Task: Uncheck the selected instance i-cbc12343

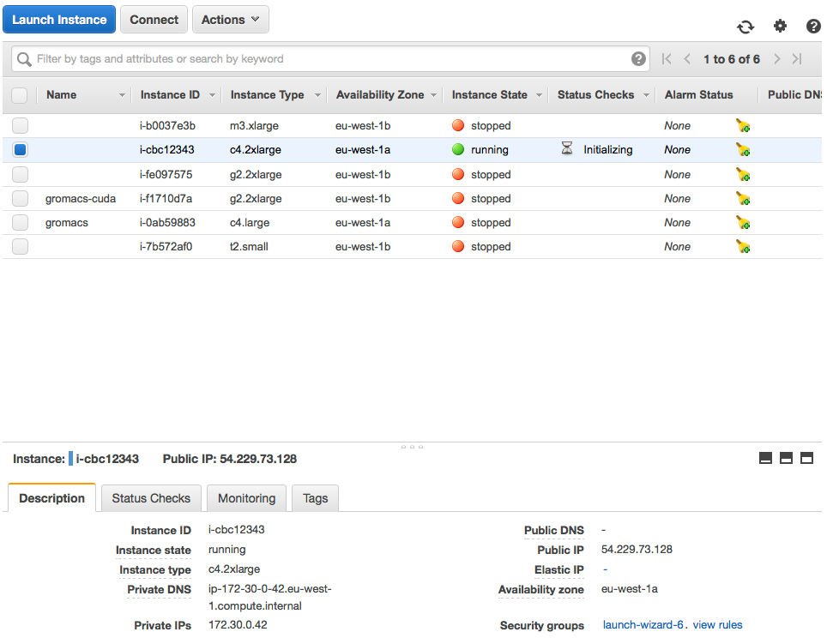Action: pos(20,150)
